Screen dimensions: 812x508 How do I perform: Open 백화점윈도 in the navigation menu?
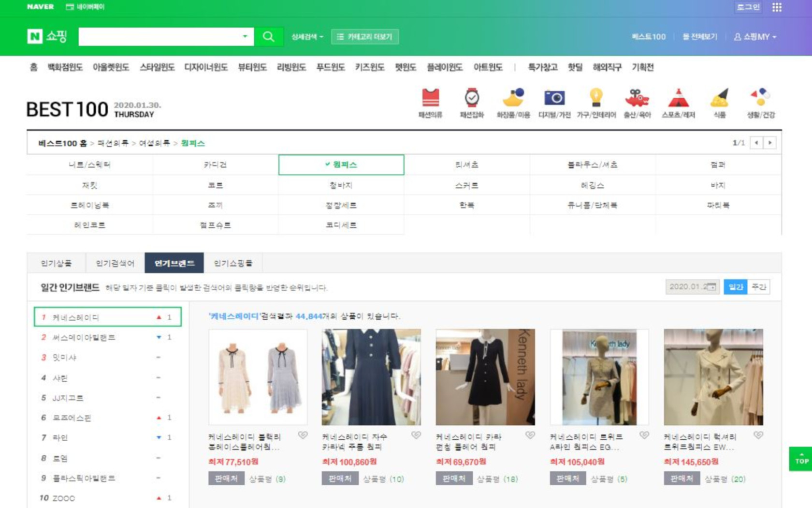(65, 67)
